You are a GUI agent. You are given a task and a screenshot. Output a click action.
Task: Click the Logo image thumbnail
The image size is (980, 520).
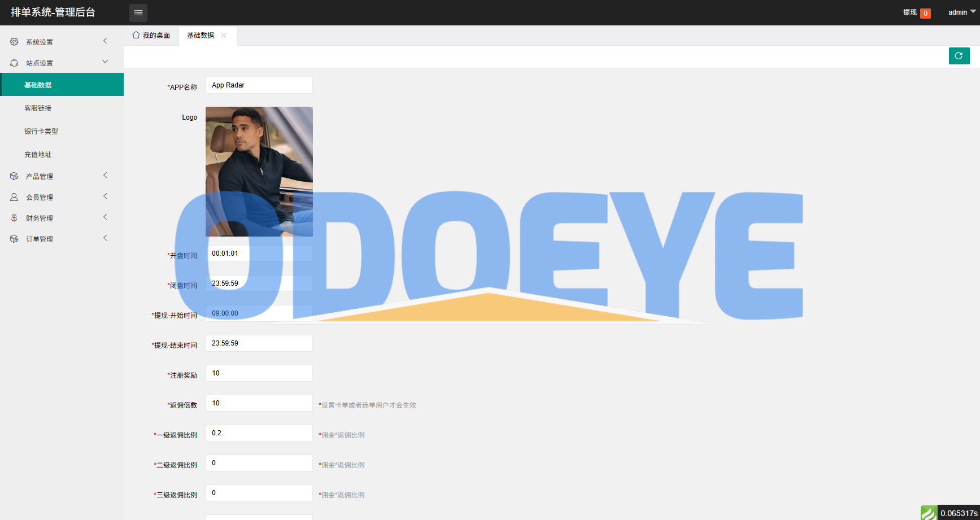(259, 171)
